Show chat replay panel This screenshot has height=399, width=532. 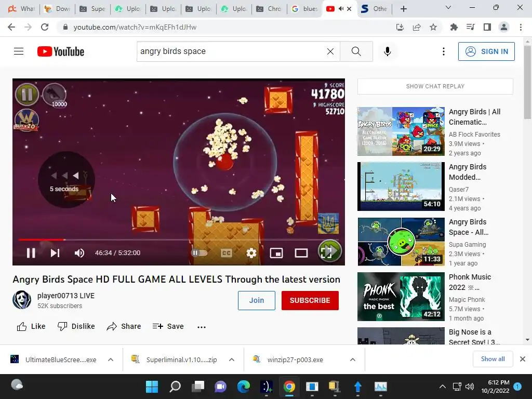(x=435, y=86)
